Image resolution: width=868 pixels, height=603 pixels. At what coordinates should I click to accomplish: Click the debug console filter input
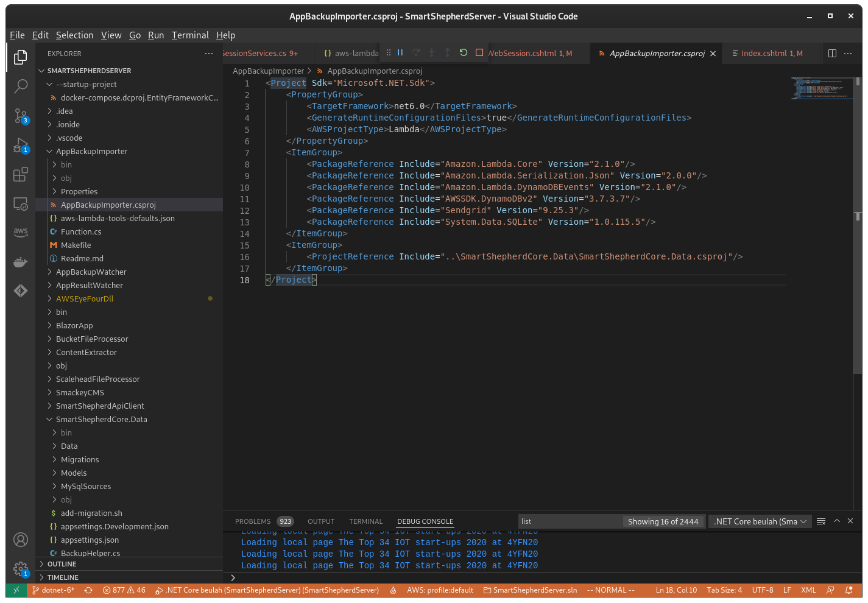click(570, 521)
